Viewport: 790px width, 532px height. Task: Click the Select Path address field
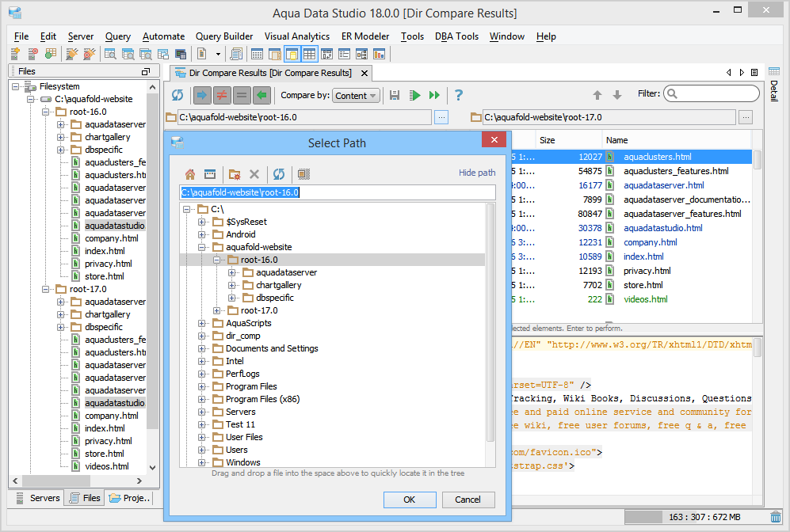[x=338, y=192]
